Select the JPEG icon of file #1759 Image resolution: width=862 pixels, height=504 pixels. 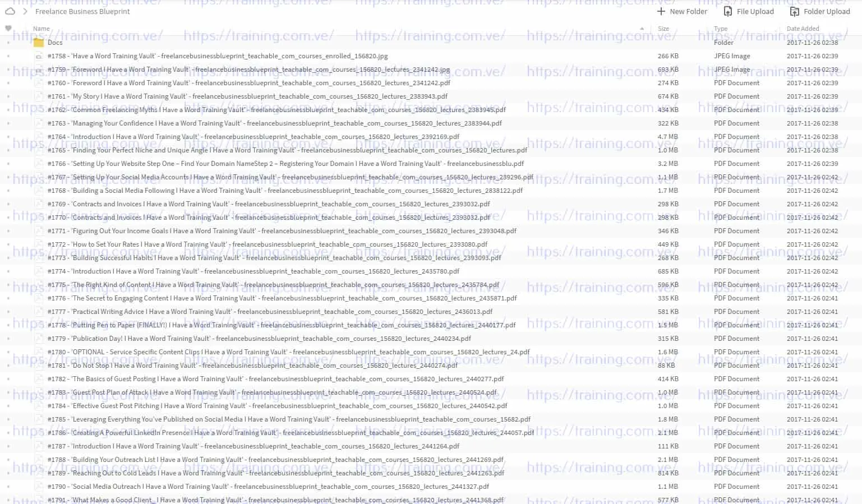(x=39, y=70)
